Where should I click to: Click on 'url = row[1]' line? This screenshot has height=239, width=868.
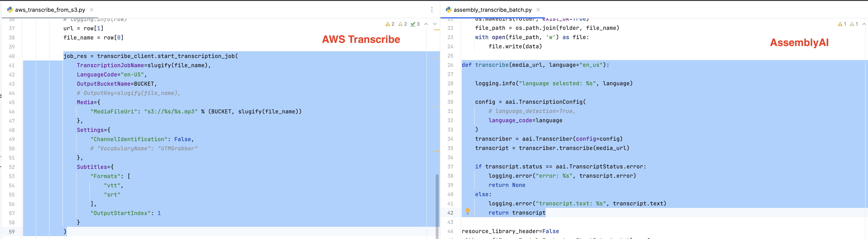(x=83, y=28)
